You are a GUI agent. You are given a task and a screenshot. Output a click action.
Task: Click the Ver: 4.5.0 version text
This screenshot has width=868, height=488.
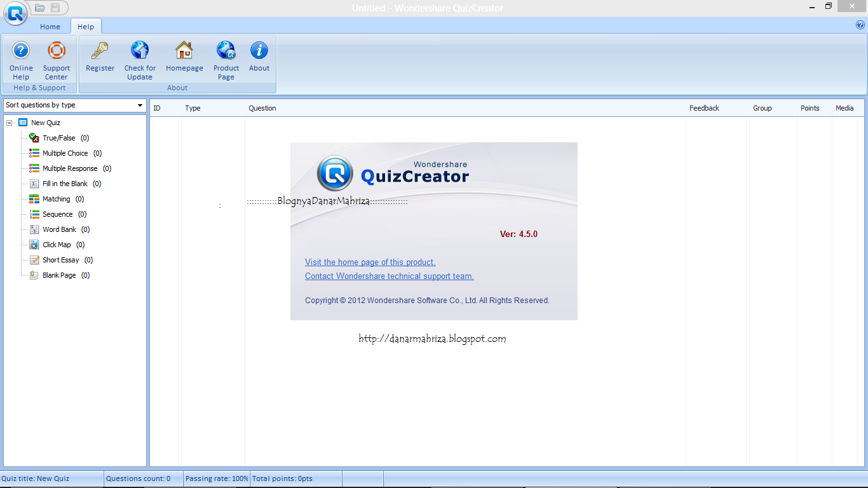519,234
